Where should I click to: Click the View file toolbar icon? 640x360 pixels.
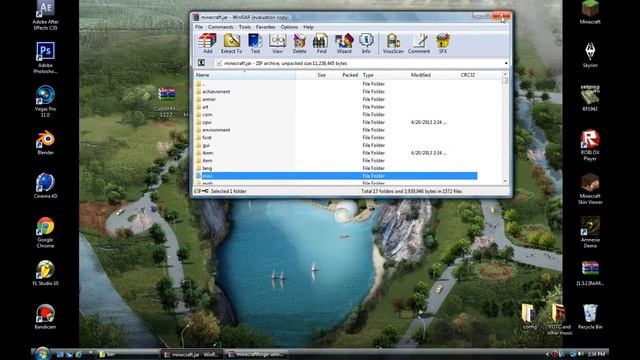click(277, 43)
